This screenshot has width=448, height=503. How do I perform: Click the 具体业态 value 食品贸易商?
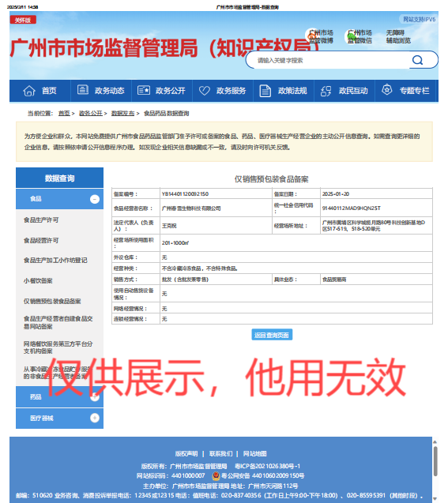pyautogui.click(x=334, y=280)
